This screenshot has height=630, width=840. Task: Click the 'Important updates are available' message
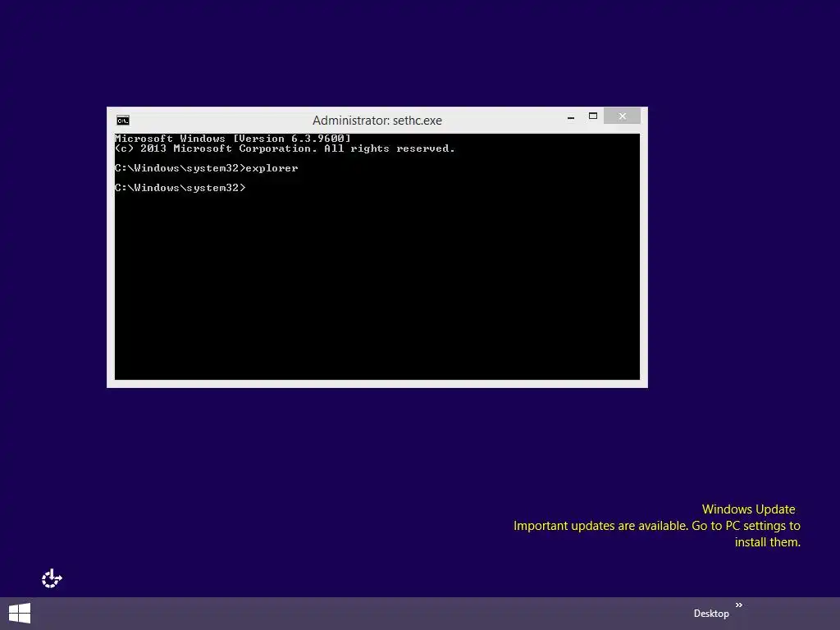pyautogui.click(x=657, y=533)
